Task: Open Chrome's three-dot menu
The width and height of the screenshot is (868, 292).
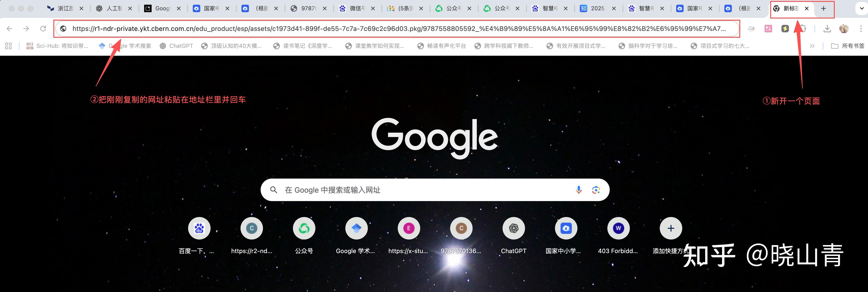Action: point(861,29)
